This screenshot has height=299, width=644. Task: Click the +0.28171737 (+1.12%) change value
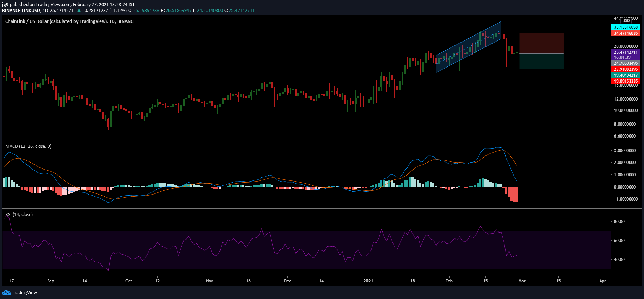click(104, 11)
